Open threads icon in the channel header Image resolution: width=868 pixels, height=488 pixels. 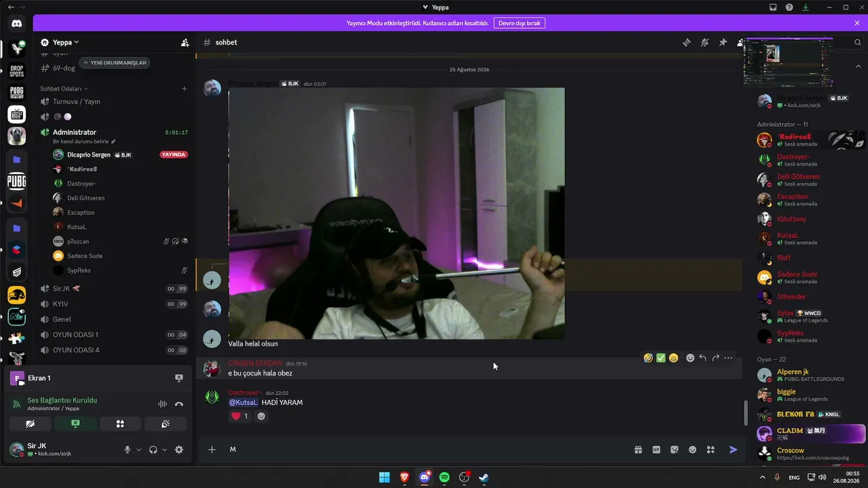686,42
